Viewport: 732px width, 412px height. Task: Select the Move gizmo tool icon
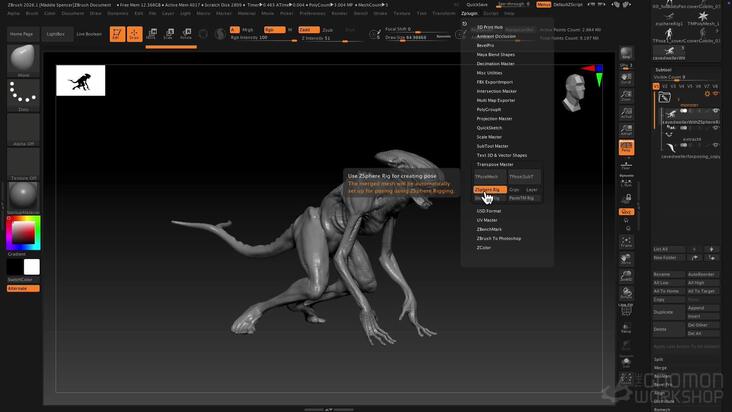click(151, 34)
